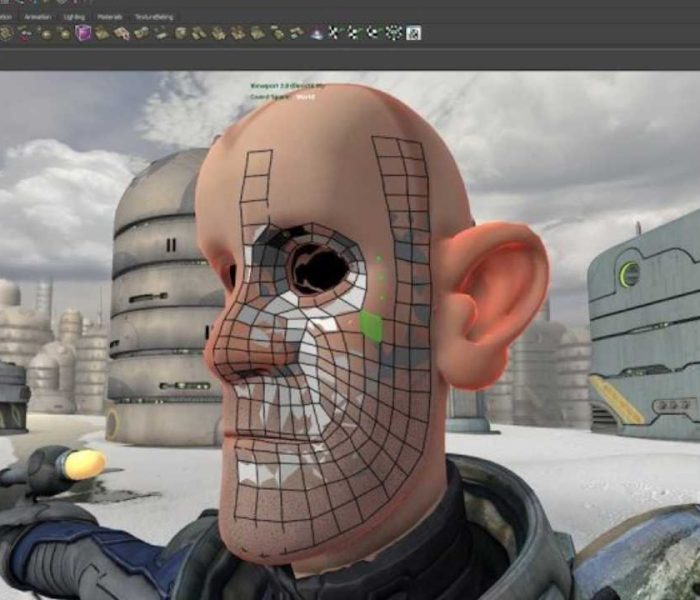Switch to the Animation shelf tab
This screenshot has height=600, width=700.
tap(37, 17)
